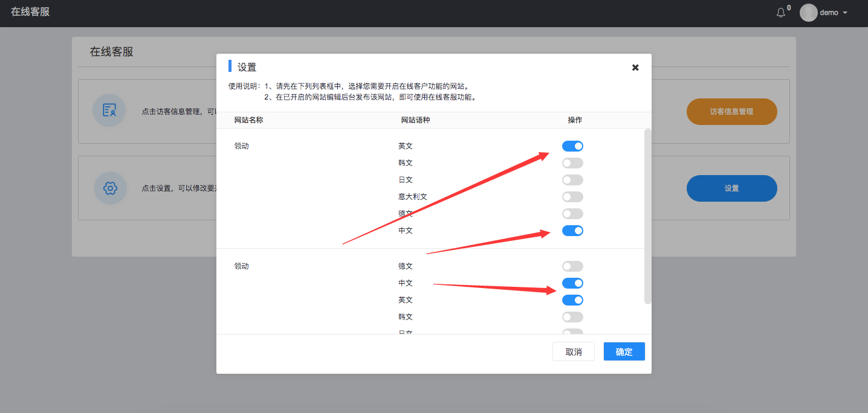Disable 英文 toggle for first 领动 site
The image size is (868, 413).
pyautogui.click(x=572, y=146)
